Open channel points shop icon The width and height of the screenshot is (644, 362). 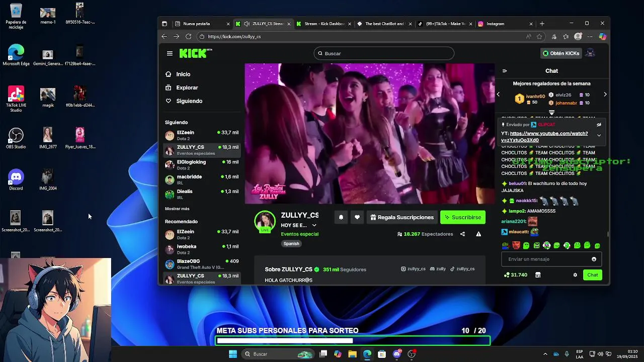click(x=538, y=275)
